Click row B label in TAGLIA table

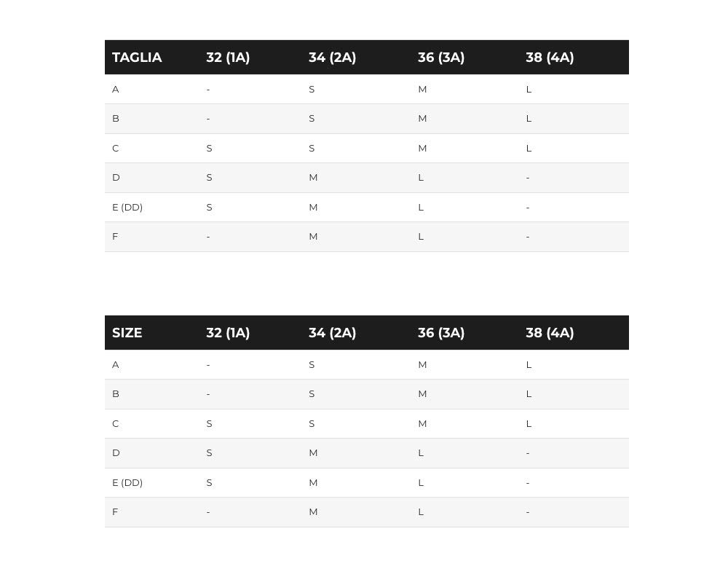point(116,119)
